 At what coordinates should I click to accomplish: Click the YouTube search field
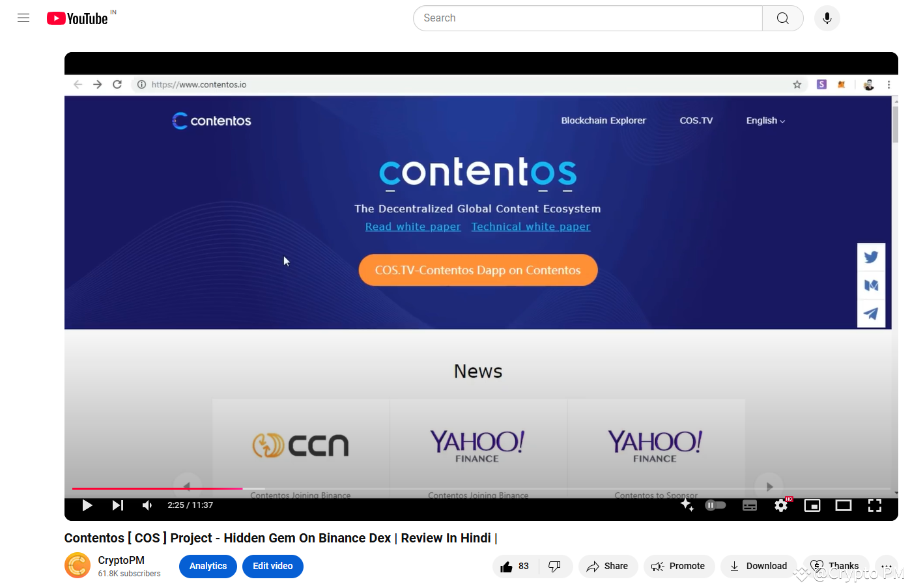click(x=588, y=18)
